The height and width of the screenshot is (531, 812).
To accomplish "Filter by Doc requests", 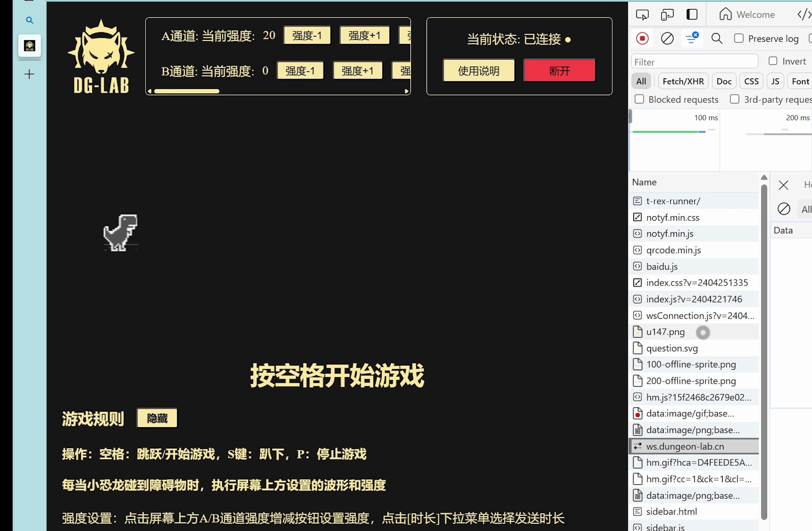I will coord(724,81).
